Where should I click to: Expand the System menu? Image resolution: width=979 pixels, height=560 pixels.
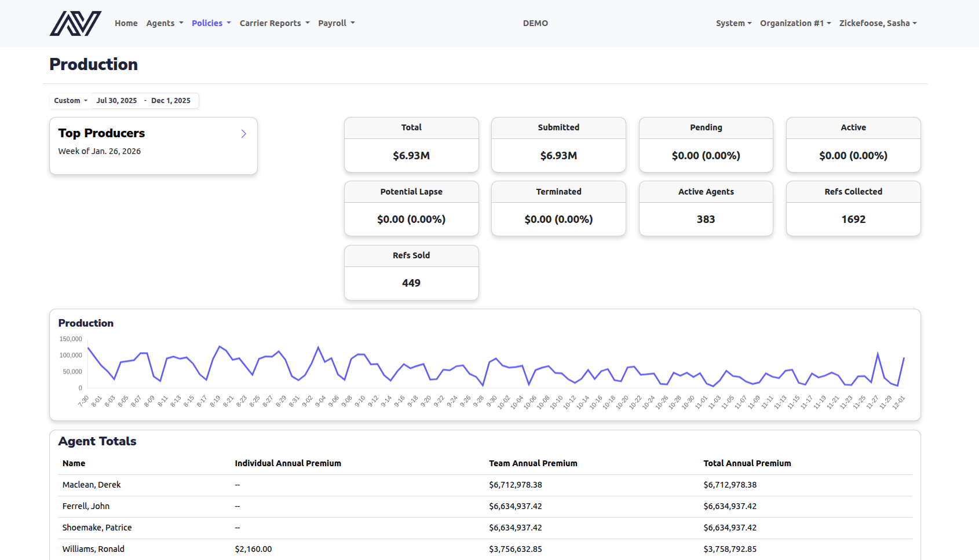[733, 23]
